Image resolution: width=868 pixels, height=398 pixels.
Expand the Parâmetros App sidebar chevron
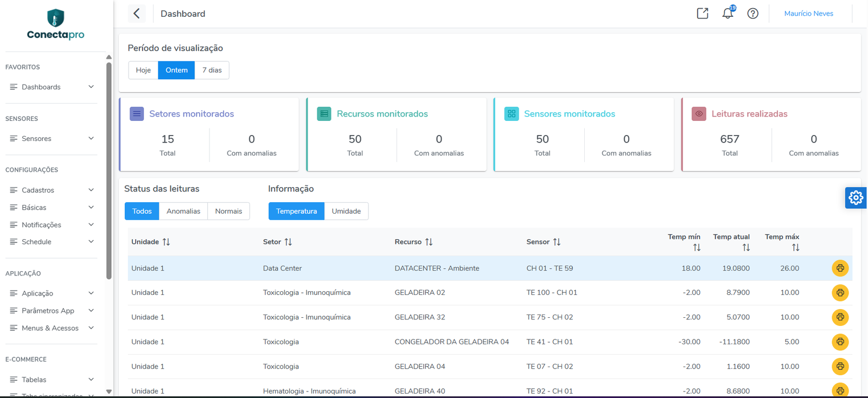91,310
